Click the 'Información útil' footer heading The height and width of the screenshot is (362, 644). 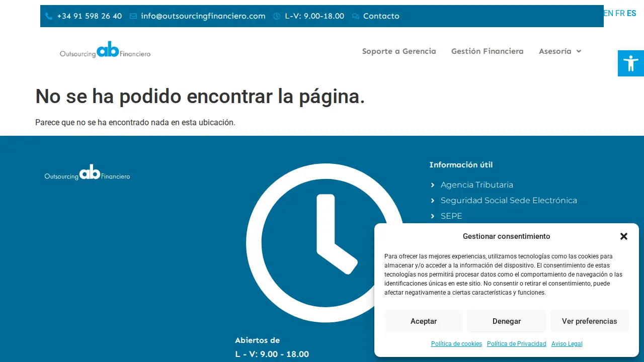(461, 165)
